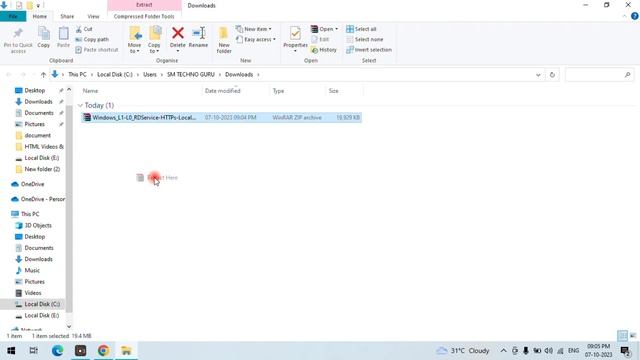Viewport: 640px width, 360px height.
Task: Launch Microsoft Edge from taskbar
Action: pyautogui.click(x=58, y=351)
